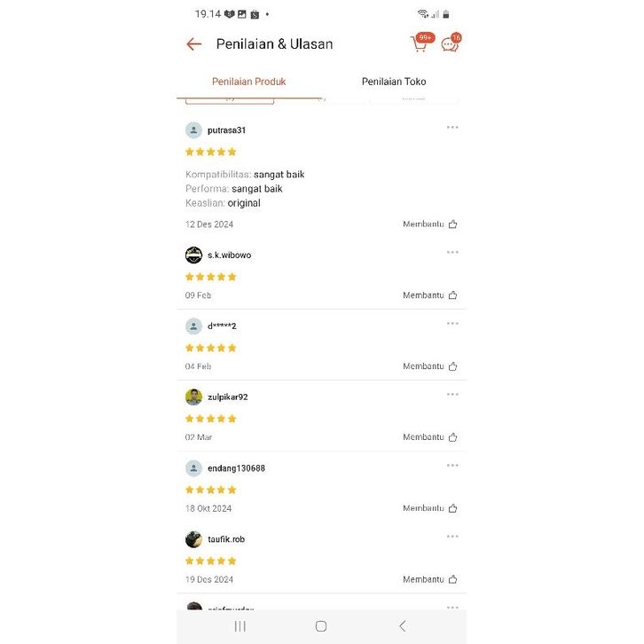Image resolution: width=644 pixels, height=644 pixels.
Task: Open putrasa31's username link
Action: tap(227, 130)
